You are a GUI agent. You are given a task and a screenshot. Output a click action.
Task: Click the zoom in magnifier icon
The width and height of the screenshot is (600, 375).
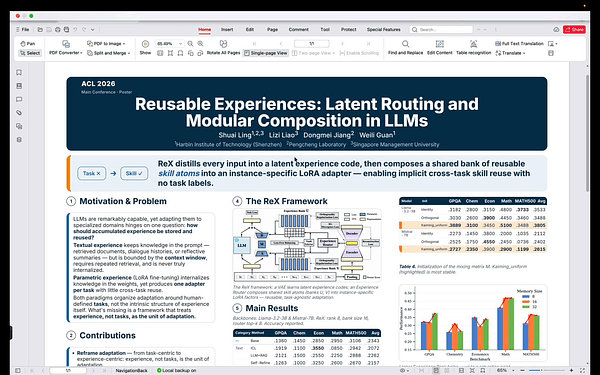point(200,44)
